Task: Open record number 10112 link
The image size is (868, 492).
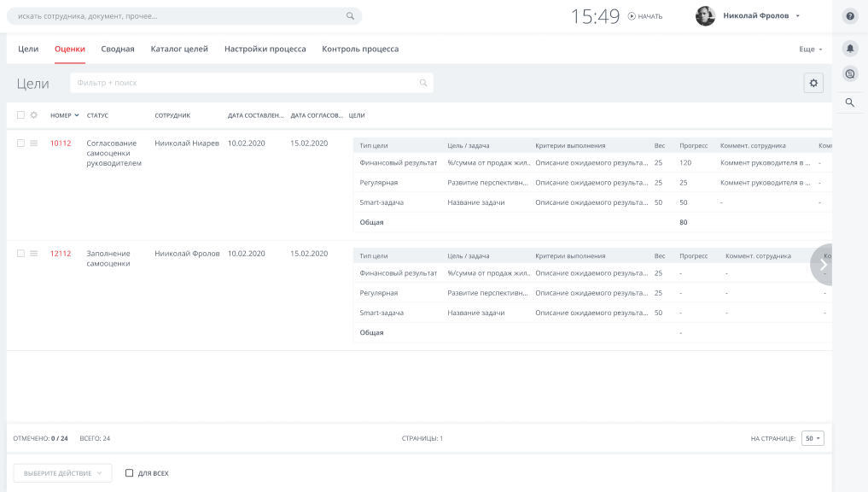Action: pyautogui.click(x=61, y=143)
